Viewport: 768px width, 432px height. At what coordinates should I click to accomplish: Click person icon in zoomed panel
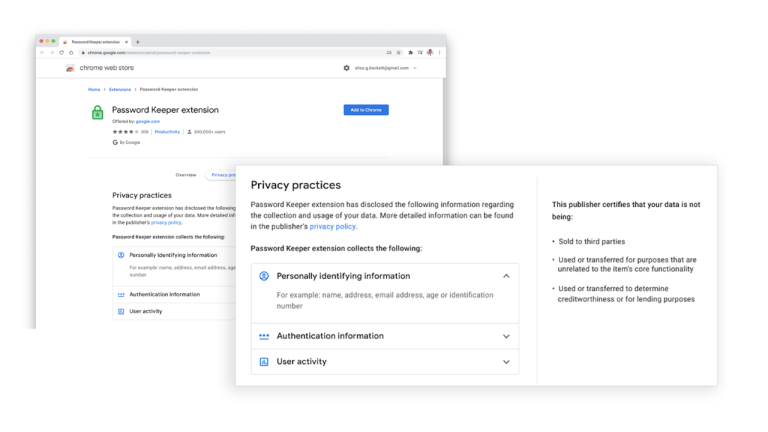coord(264,276)
